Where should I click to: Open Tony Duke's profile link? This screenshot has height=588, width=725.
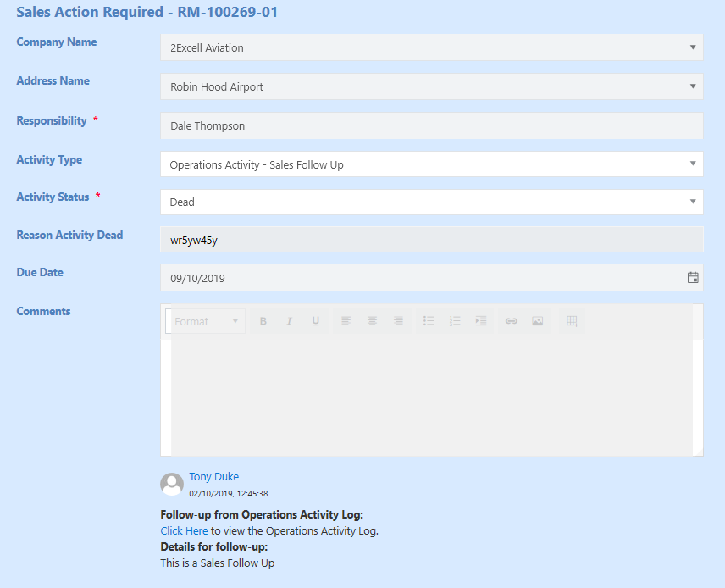click(x=214, y=476)
